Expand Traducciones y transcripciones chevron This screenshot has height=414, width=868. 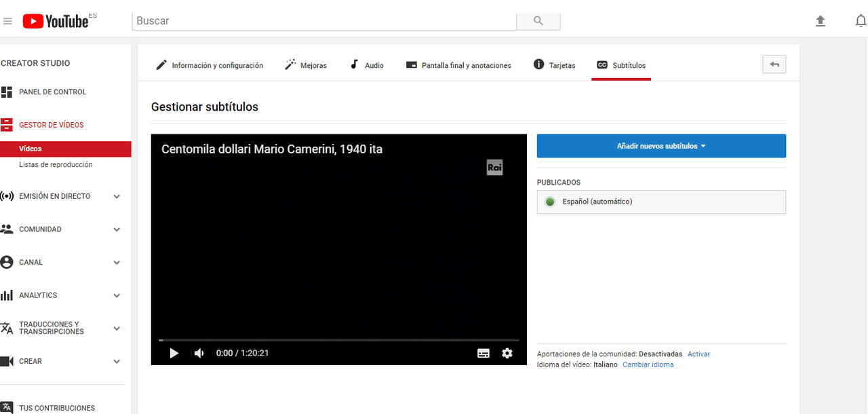point(117,328)
